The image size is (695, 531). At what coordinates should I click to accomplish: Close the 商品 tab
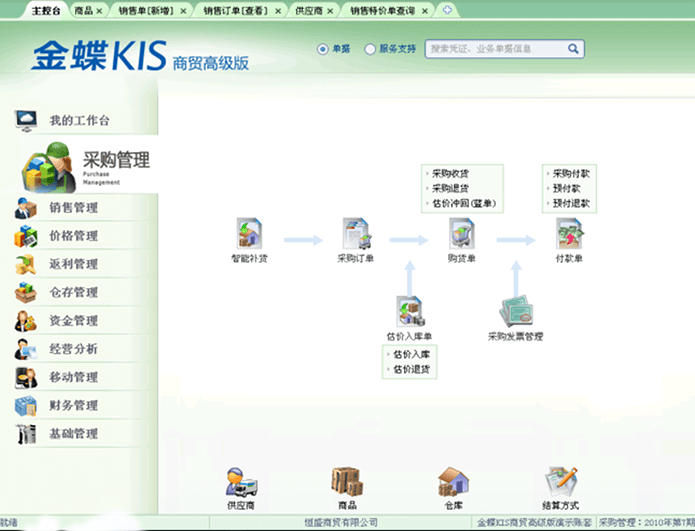(x=99, y=11)
